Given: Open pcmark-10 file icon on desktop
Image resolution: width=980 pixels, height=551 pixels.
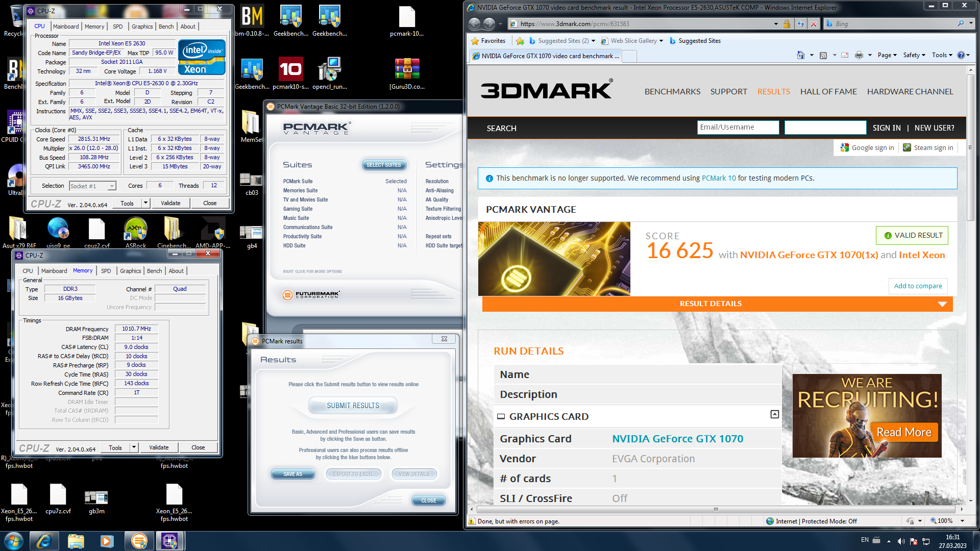Looking at the screenshot, I should coord(407,21).
